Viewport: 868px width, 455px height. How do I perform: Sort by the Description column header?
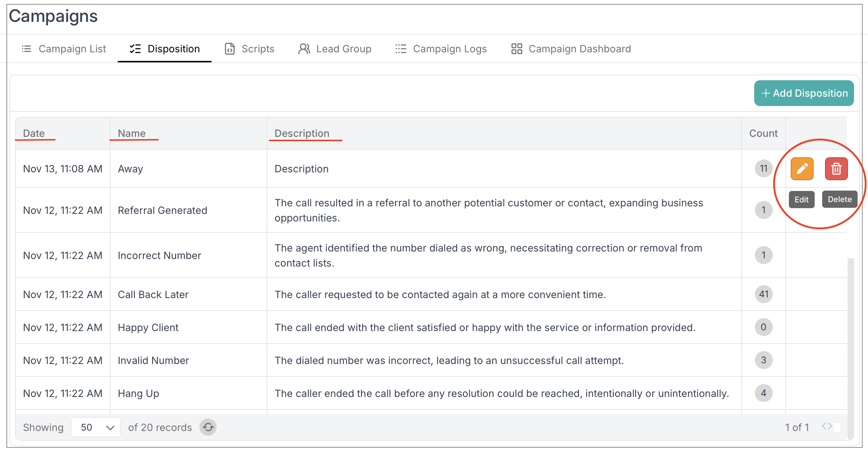[302, 133]
